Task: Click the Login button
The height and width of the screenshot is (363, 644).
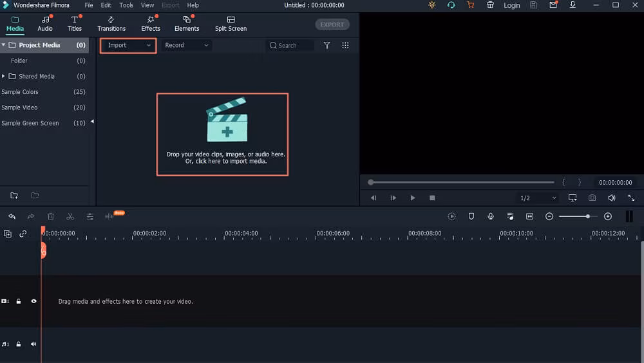Action: point(511,5)
